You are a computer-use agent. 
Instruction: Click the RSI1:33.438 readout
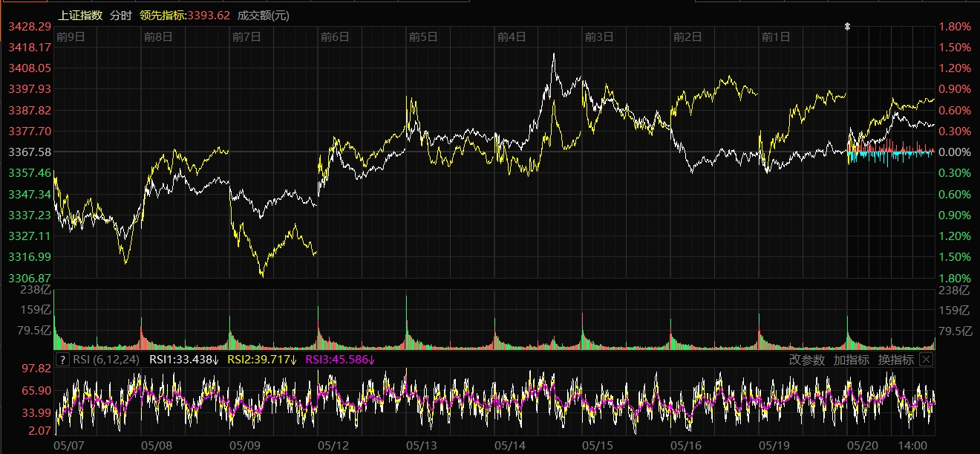coord(184,360)
